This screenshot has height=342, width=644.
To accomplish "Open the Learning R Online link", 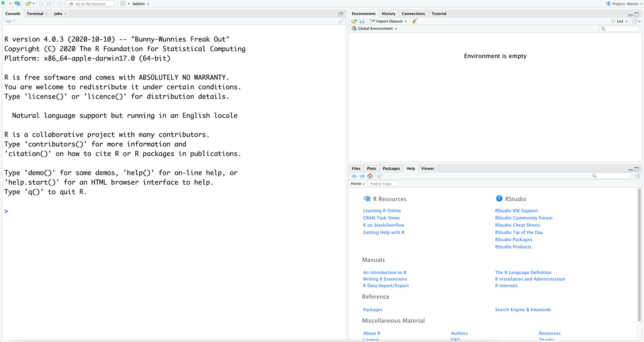I will coord(382,211).
